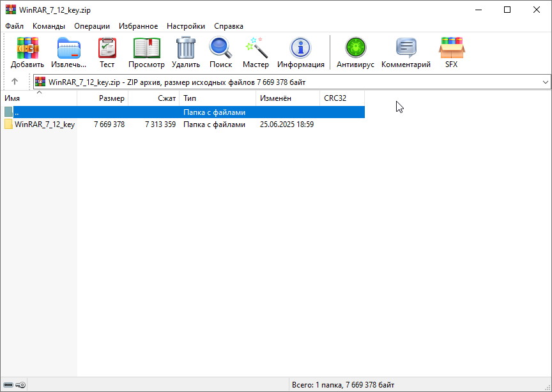552x392 pixels.
Task: Click the SFX archive conversion icon
Action: (452, 48)
